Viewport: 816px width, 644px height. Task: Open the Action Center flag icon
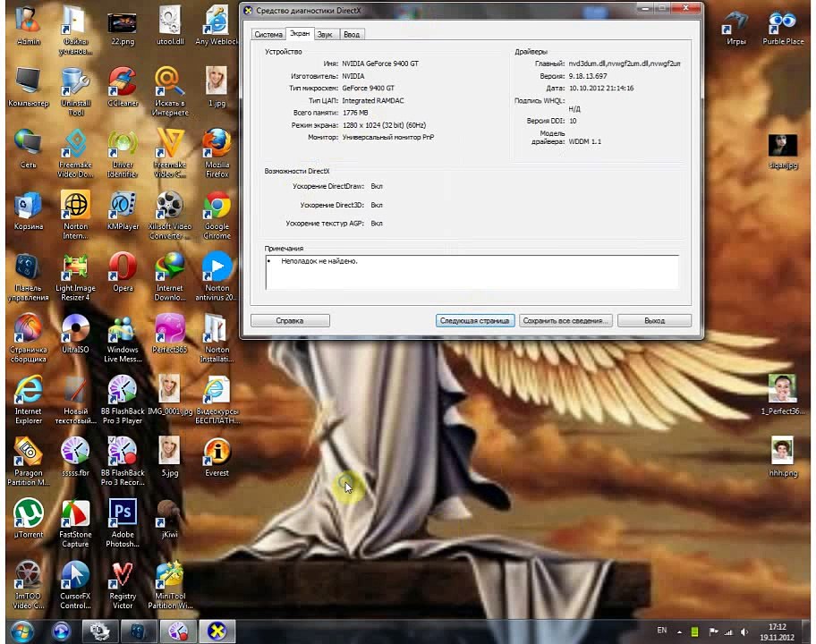(713, 632)
